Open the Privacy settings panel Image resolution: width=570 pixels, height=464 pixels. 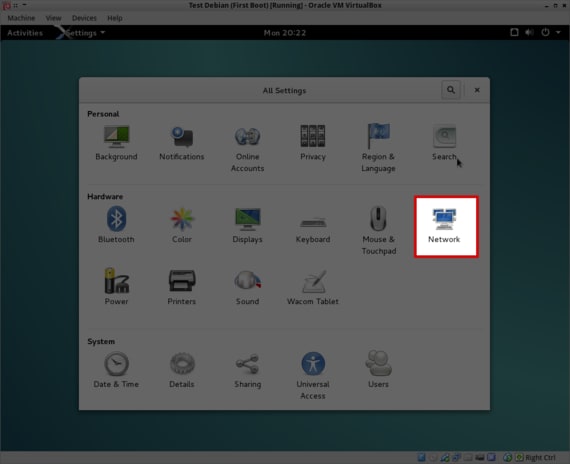313,143
